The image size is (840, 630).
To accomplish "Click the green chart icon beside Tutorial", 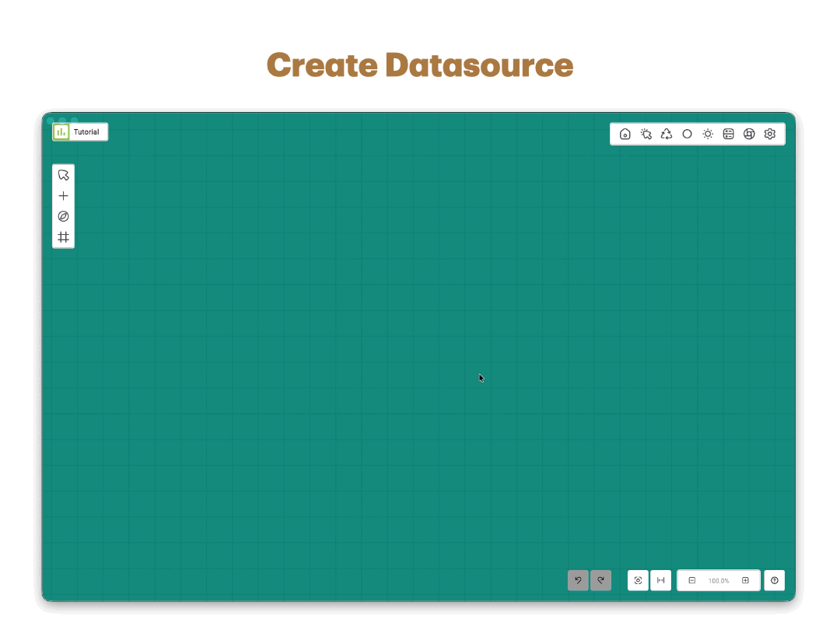I will point(61,131).
